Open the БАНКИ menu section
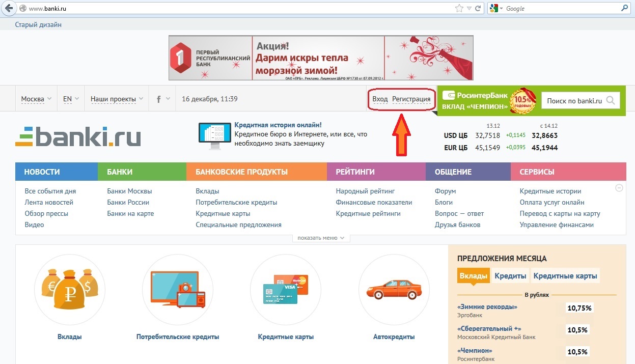Viewport: 635px width, 364px height. point(142,172)
